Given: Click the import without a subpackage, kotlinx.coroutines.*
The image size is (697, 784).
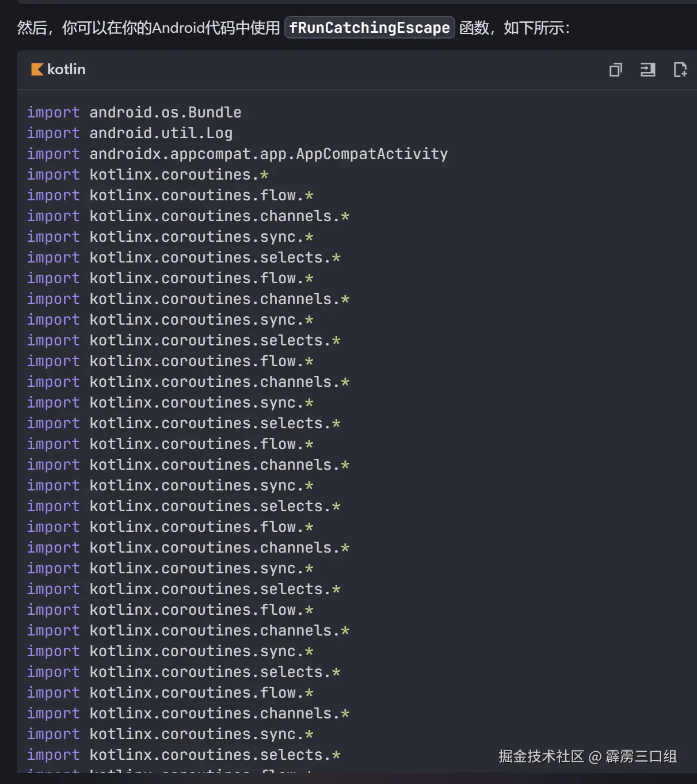Looking at the screenshot, I should (x=147, y=174).
